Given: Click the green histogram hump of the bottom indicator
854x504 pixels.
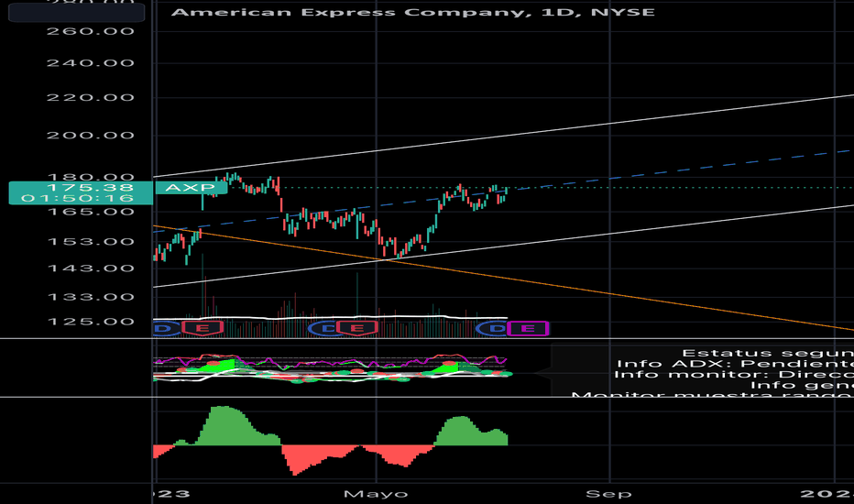Looking at the screenshot, I should (226, 428).
